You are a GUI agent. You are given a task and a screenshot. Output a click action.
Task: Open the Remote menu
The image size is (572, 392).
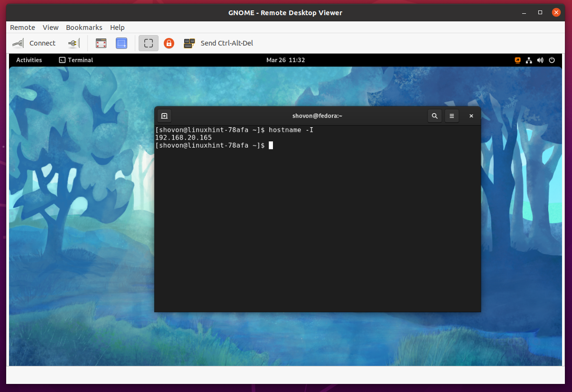[x=23, y=28]
